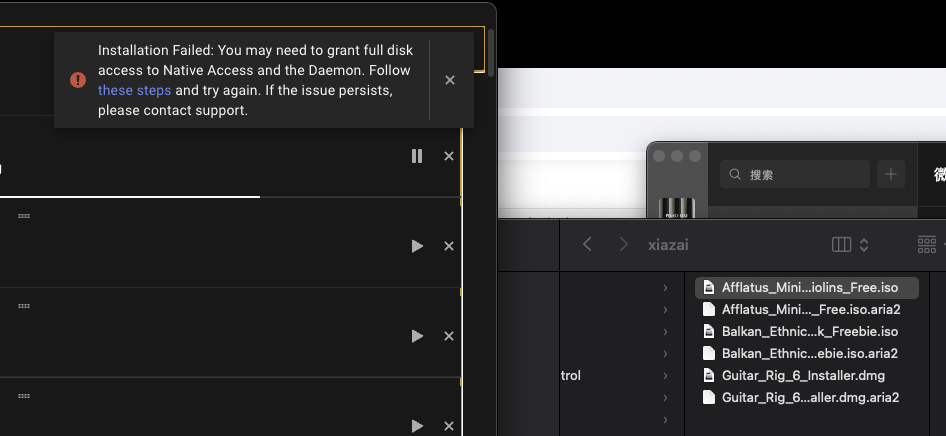Expand the folder row ending in 'trol'
Image resolution: width=946 pixels, height=436 pixels.
[x=665, y=376]
